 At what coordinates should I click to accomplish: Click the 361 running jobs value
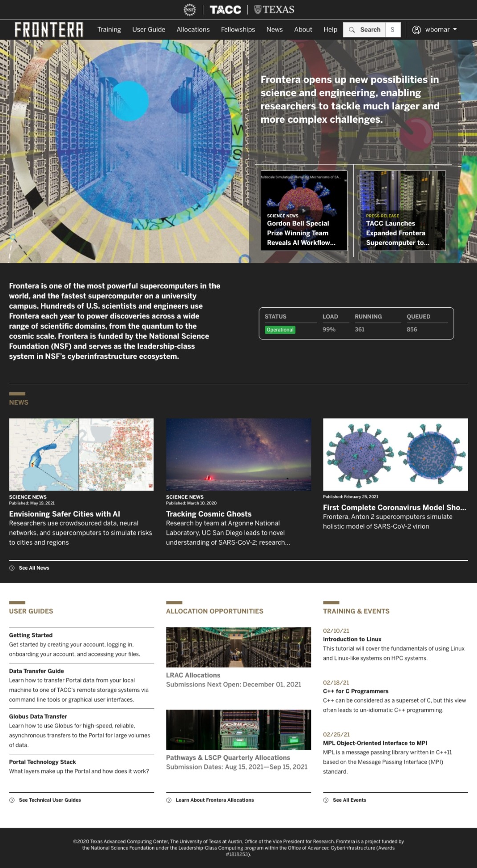point(360,330)
